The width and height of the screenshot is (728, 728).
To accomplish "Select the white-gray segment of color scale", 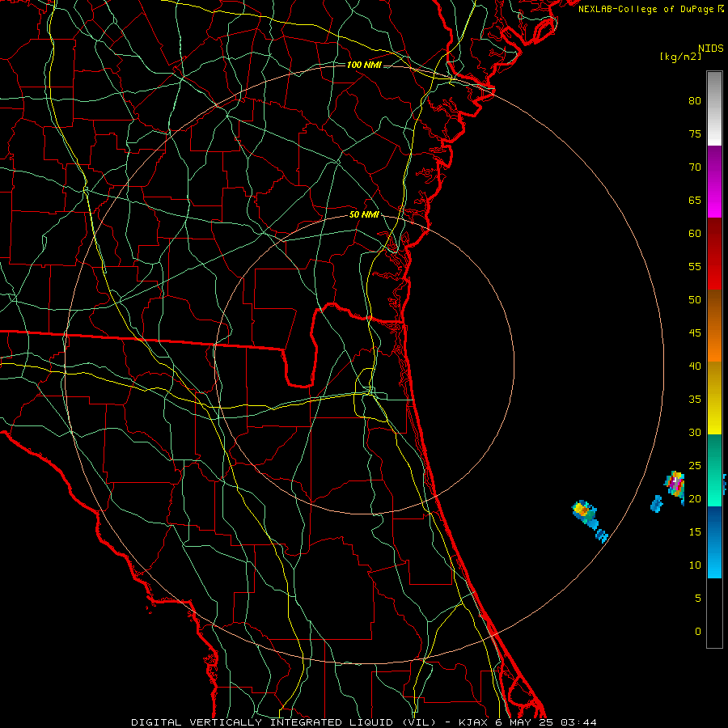I will coord(714,108).
